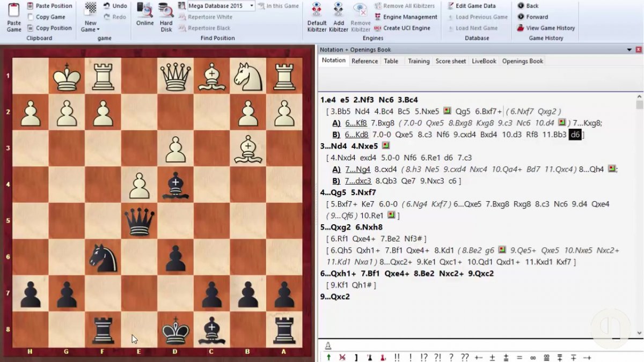Click the red pawn annotation icon
Image resolution: width=644 pixels, height=362 pixels.
(383, 357)
